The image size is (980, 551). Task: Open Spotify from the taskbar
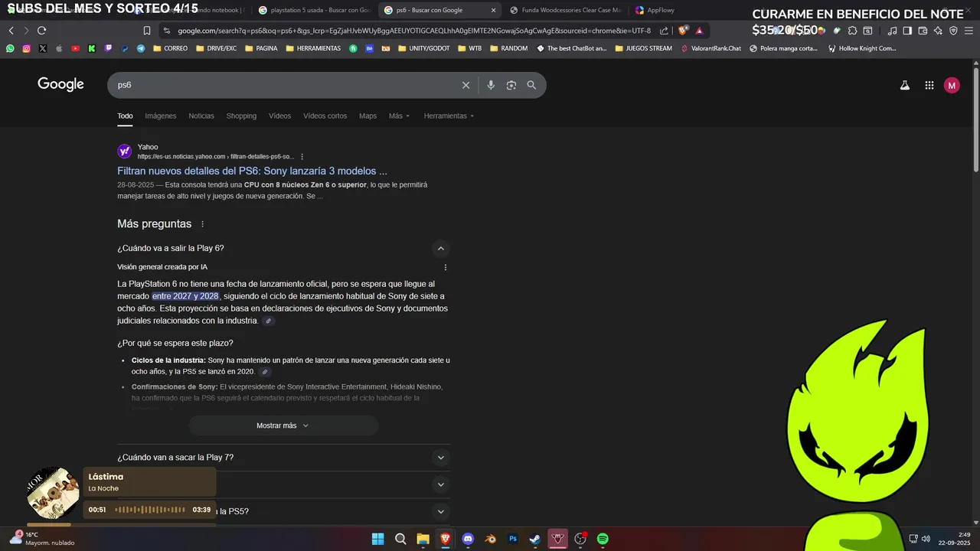tap(603, 539)
